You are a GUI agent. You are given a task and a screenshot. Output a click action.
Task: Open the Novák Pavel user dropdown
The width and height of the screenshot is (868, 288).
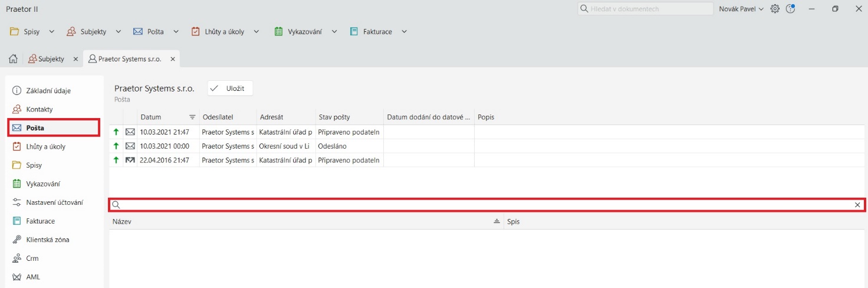point(741,9)
